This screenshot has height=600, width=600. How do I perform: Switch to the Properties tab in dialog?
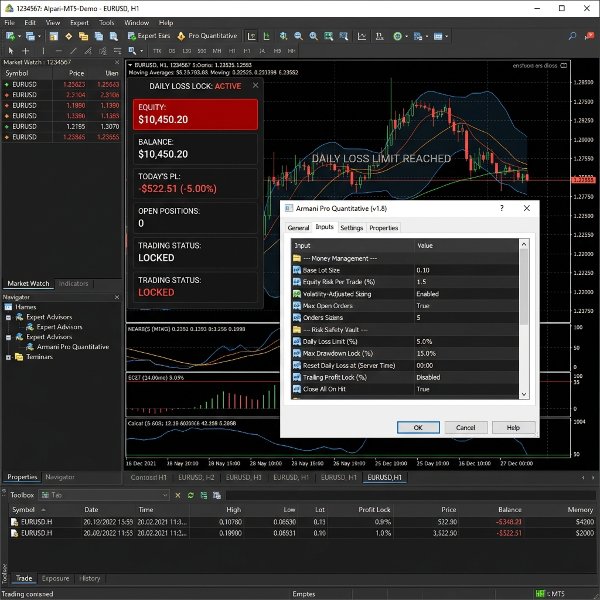point(383,228)
